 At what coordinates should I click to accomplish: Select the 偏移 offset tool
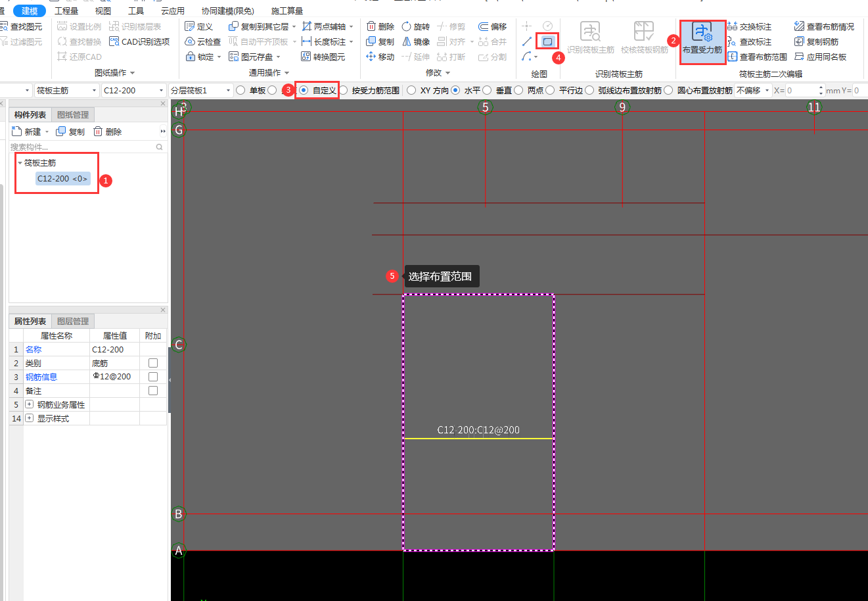(x=493, y=26)
